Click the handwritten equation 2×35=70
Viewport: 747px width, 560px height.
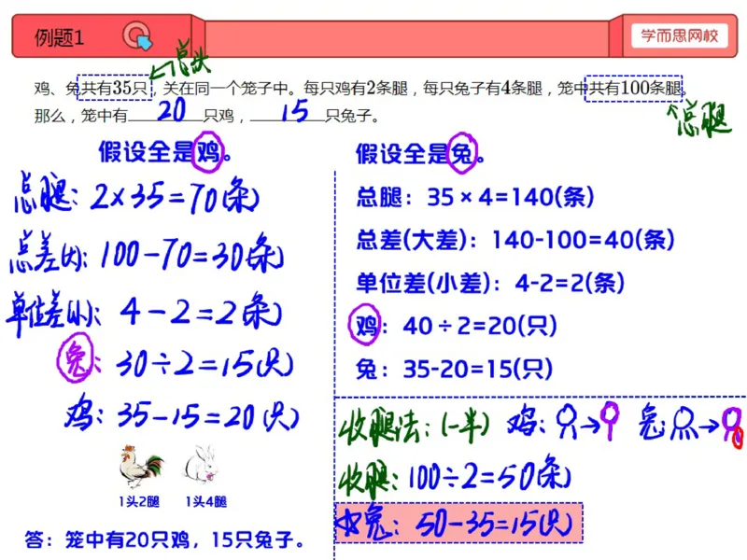[175, 197]
